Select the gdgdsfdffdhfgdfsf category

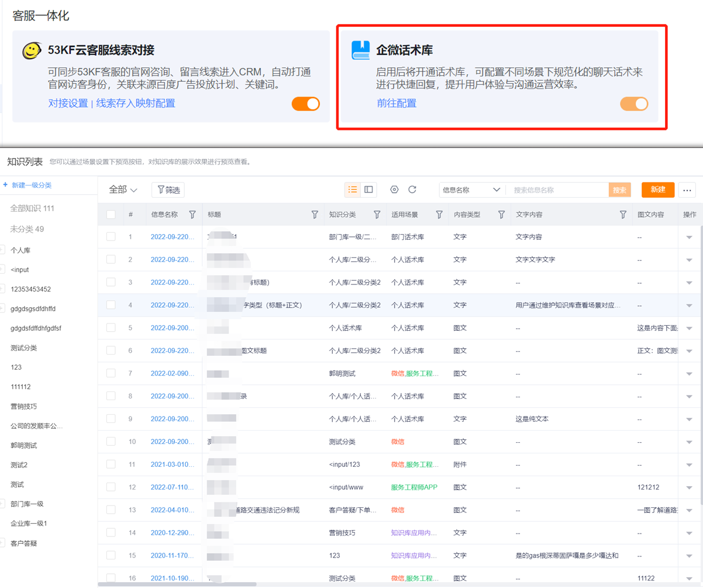(x=36, y=328)
